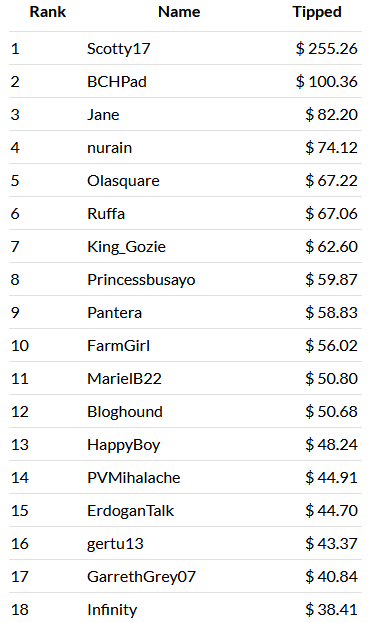This screenshot has height=623, width=368.
Task: Click the Tipped column header
Action: 317,12
